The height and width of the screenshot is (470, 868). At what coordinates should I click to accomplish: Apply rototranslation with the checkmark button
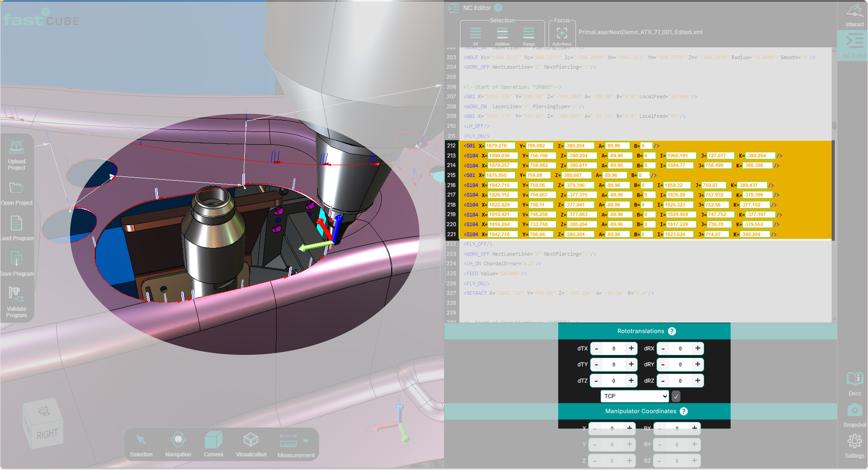click(676, 397)
